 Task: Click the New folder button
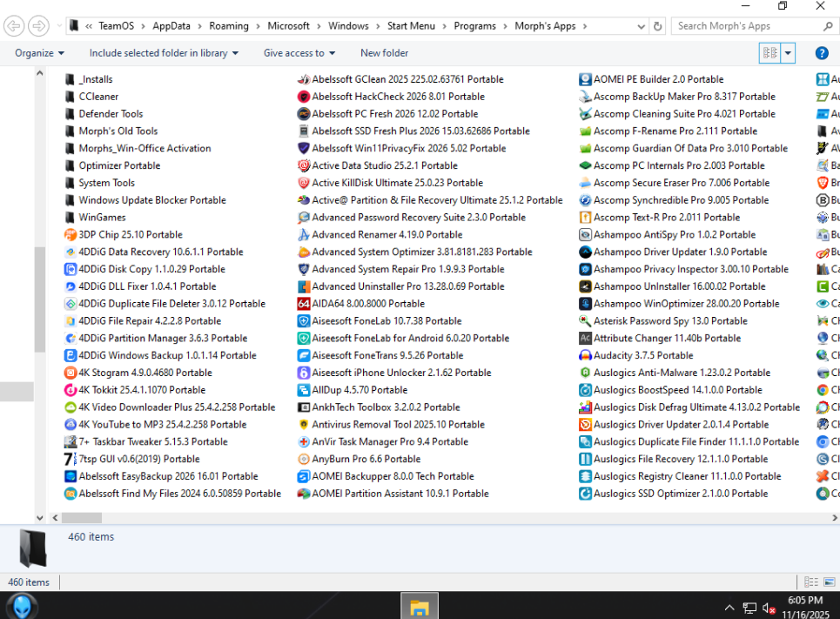click(384, 53)
